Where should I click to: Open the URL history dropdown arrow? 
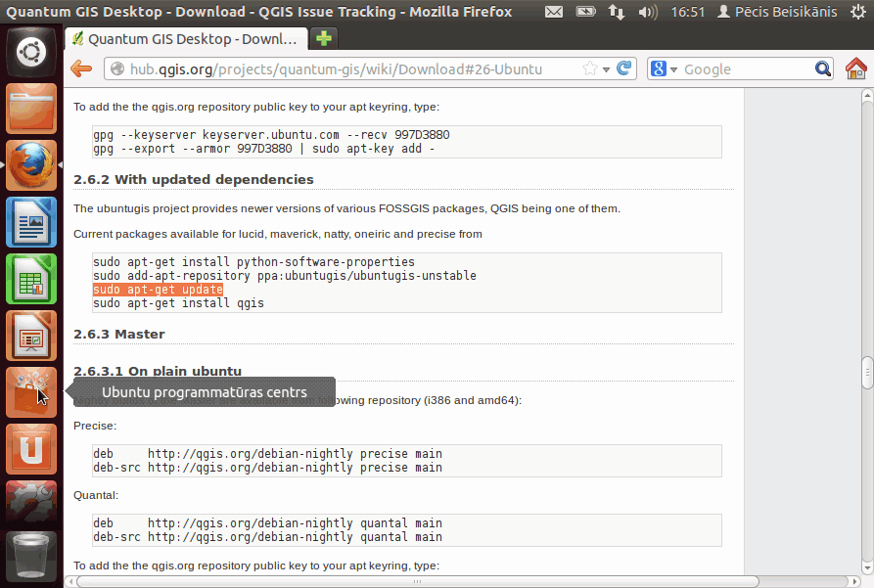(606, 69)
